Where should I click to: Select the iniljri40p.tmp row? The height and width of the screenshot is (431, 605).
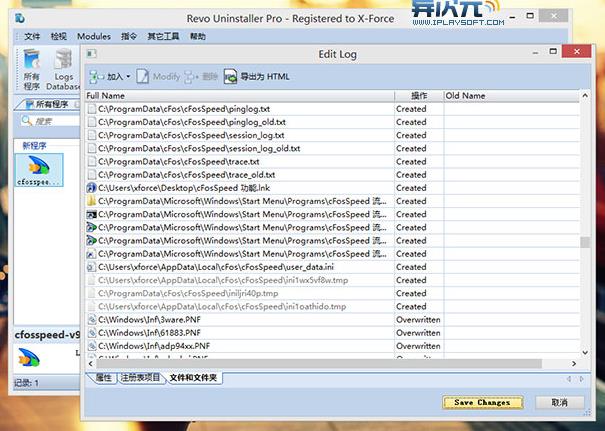pyautogui.click(x=332, y=293)
